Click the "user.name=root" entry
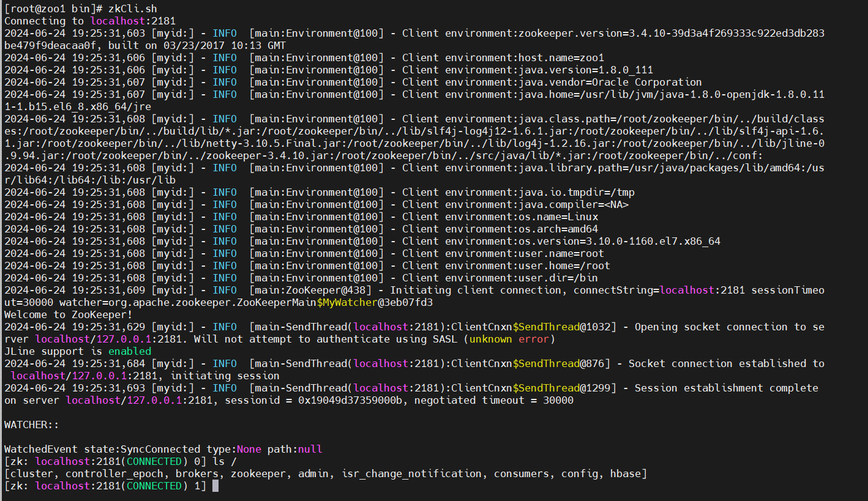 pos(561,253)
